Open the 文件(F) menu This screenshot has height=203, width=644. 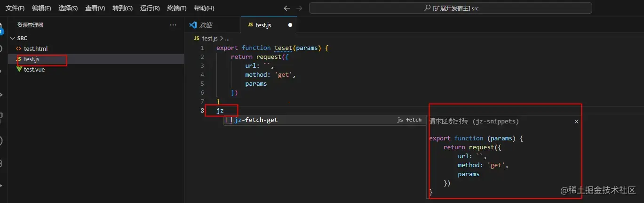(15, 8)
